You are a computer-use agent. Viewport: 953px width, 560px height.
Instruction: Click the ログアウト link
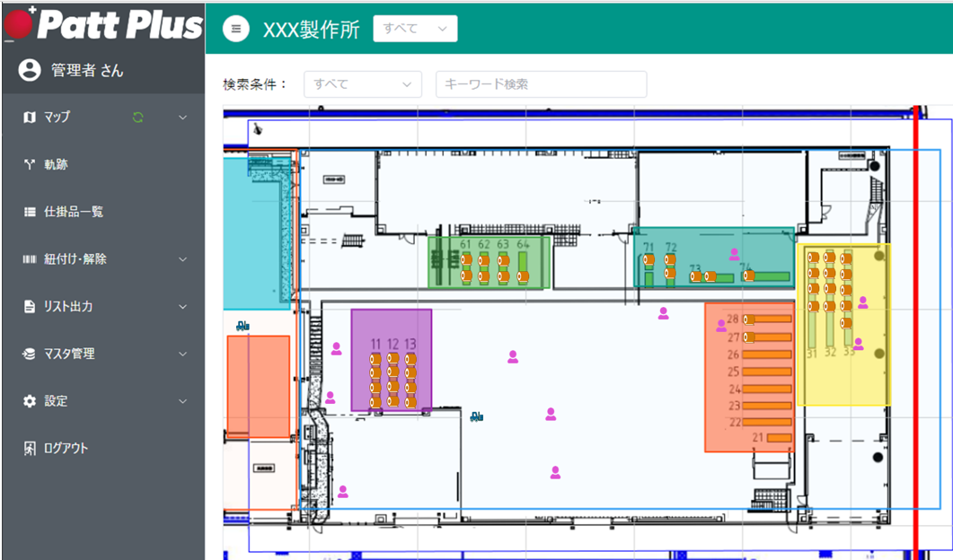tap(67, 448)
